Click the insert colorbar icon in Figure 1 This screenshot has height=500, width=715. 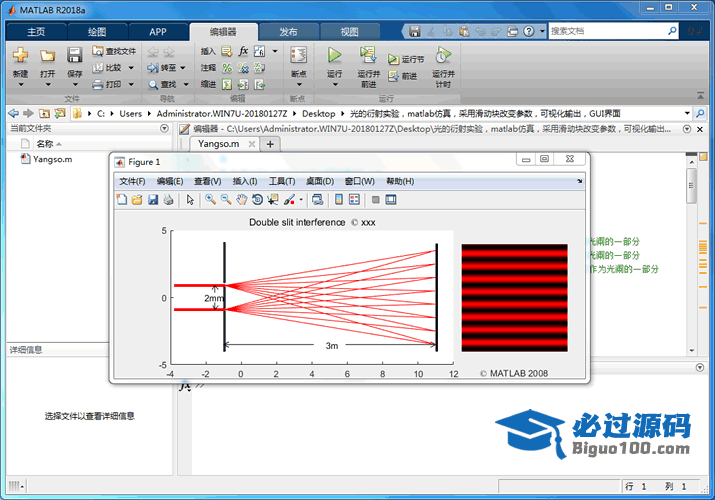pyautogui.click(x=339, y=200)
